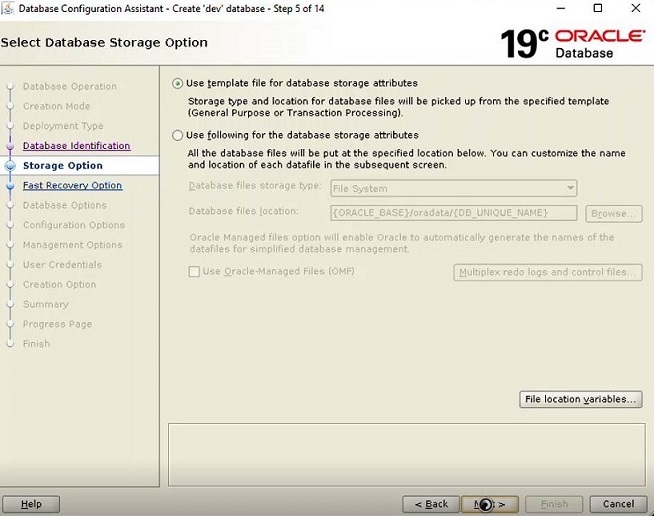Go to the Fast Recovery Option step
This screenshot has width=654, height=516.
coord(73,185)
